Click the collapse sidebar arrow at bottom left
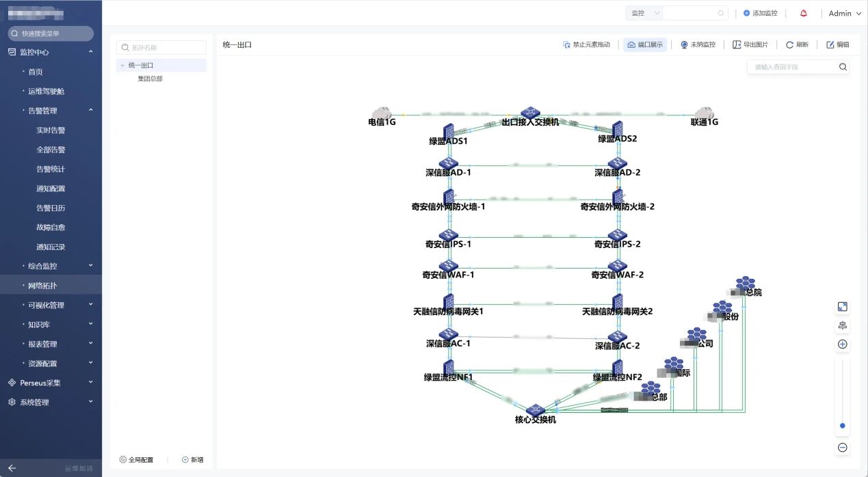 click(x=12, y=468)
